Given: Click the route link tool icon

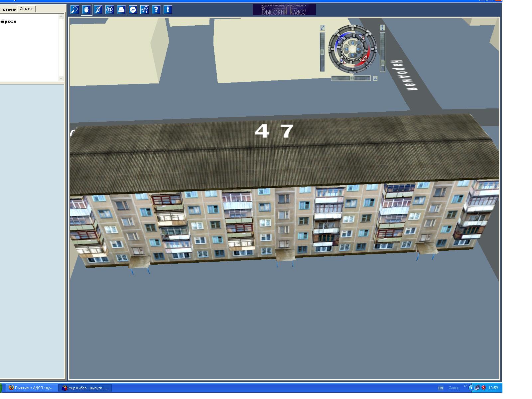Looking at the screenshot, I should 98,10.
